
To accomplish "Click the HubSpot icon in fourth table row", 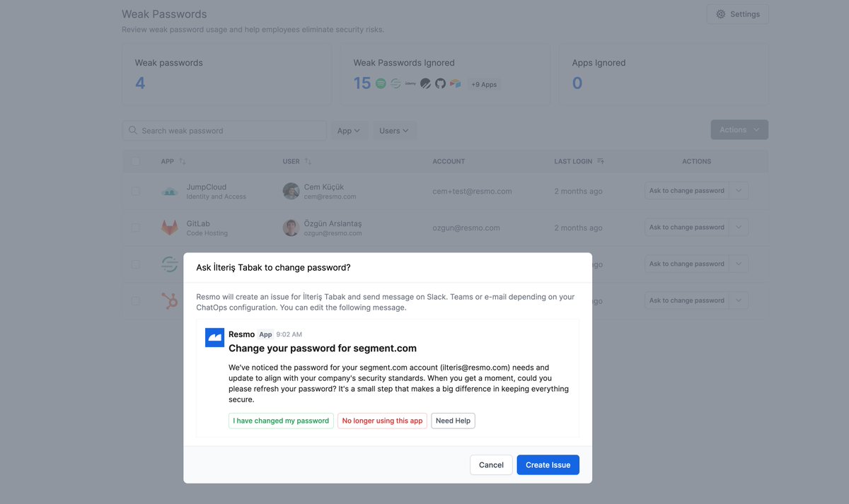I will click(170, 301).
